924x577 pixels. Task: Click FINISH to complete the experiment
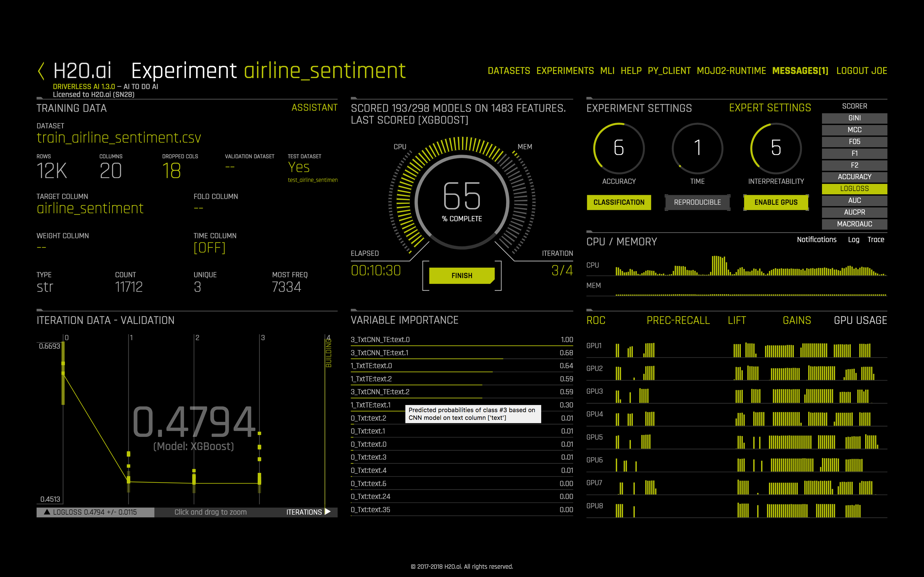pyautogui.click(x=462, y=275)
